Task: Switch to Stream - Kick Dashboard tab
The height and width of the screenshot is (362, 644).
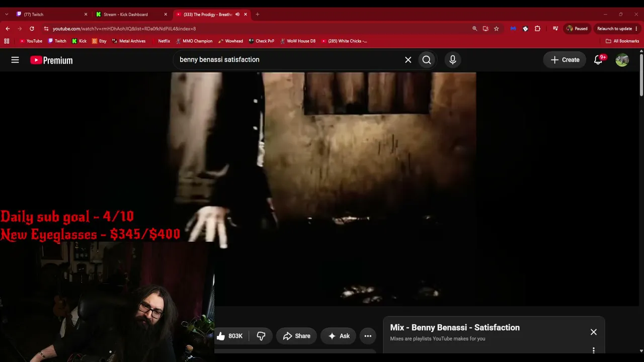Action: [x=130, y=15]
